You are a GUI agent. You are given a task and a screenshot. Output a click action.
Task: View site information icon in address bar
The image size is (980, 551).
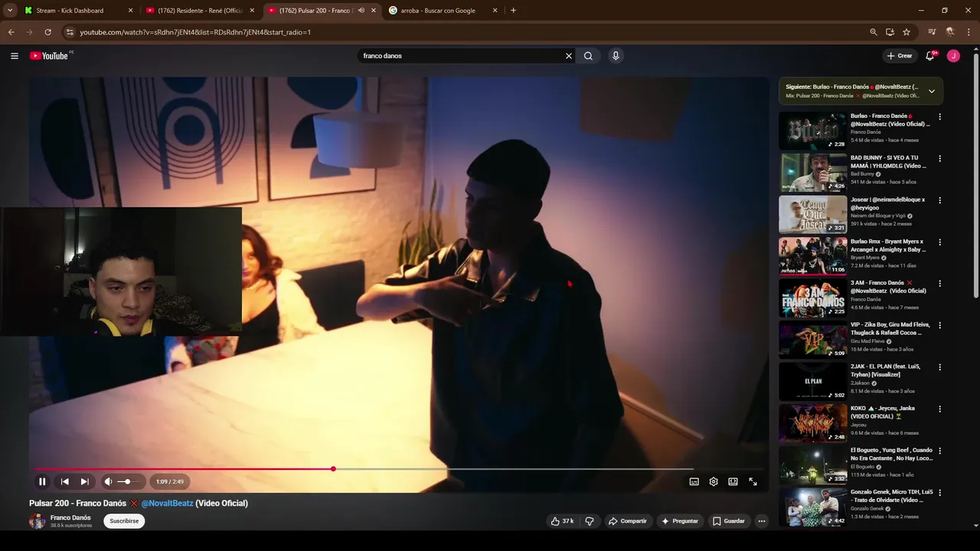70,32
